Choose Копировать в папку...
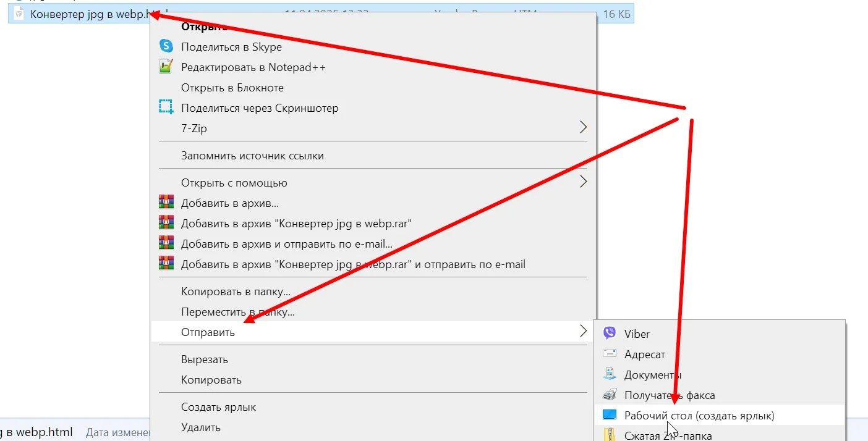 click(x=236, y=292)
